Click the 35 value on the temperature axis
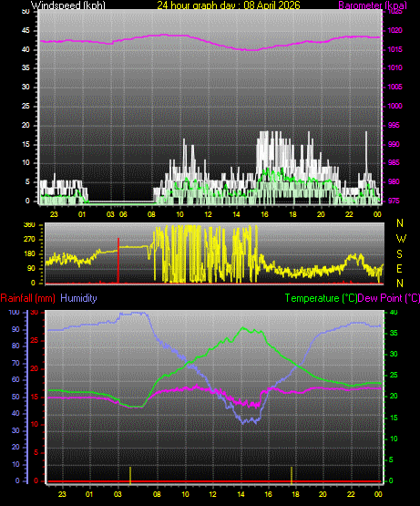 click(394, 334)
